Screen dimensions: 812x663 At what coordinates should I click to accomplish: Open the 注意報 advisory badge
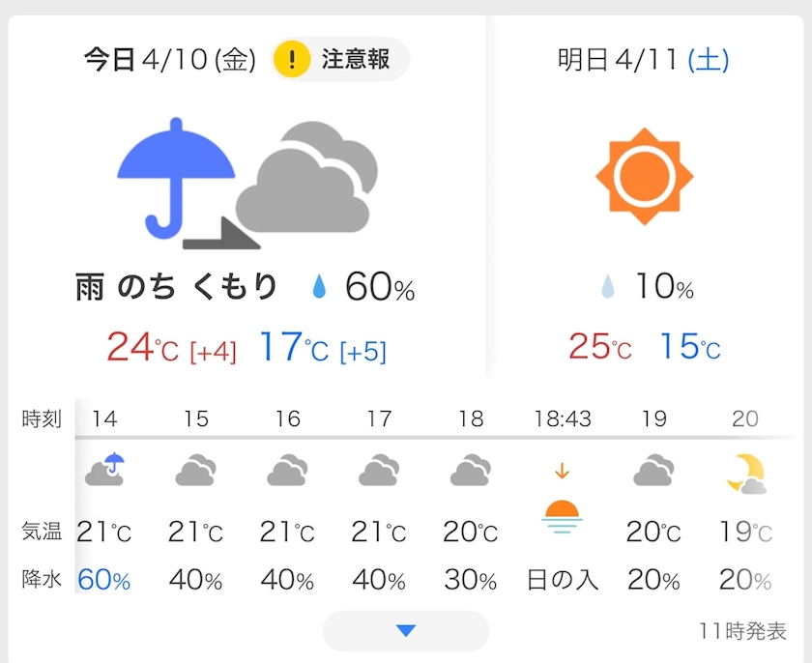[340, 59]
